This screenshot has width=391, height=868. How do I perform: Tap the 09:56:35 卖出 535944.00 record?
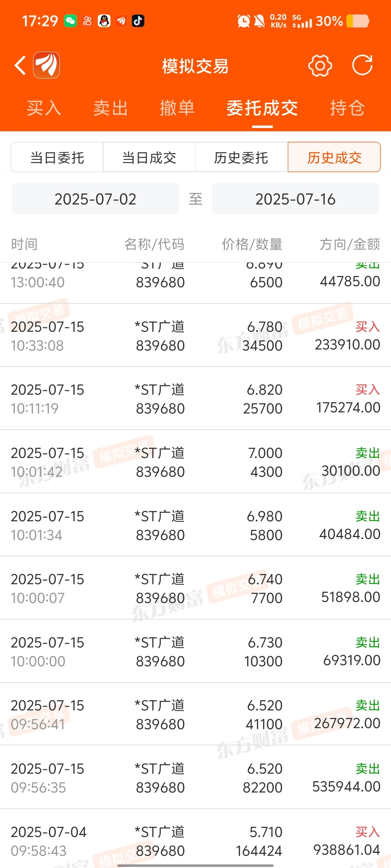tap(195, 778)
